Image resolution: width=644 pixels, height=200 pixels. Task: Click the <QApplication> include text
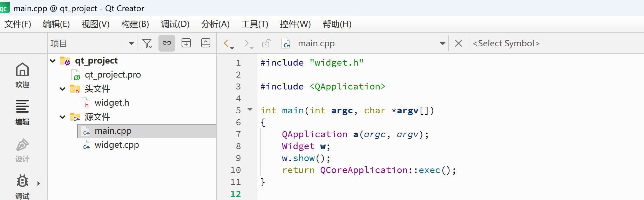point(347,87)
